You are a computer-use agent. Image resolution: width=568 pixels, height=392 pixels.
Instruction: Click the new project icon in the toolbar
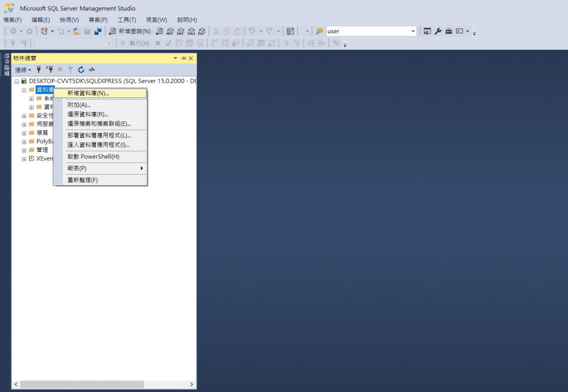pyautogui.click(x=44, y=32)
